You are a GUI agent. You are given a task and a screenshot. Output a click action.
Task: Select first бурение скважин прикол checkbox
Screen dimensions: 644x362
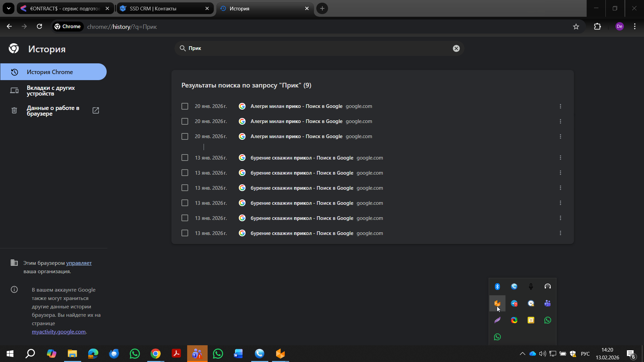click(185, 158)
